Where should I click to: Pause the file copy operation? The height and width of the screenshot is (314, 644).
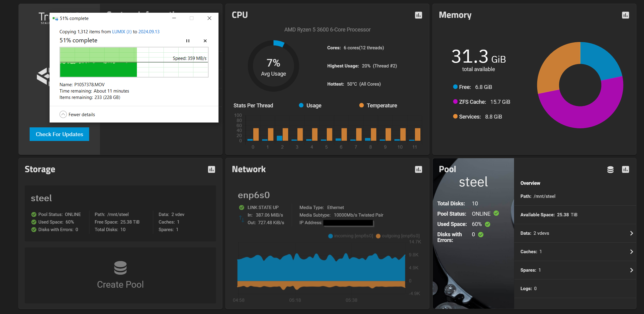(x=188, y=41)
